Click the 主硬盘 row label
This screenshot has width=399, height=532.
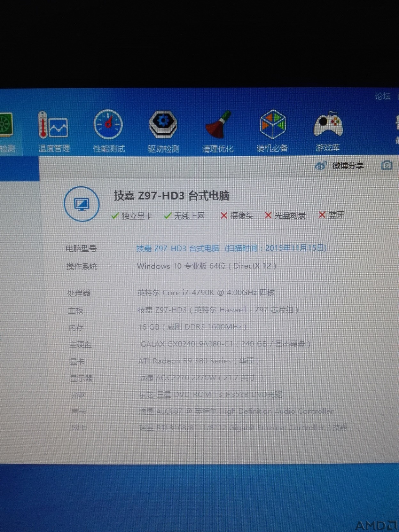(80, 344)
